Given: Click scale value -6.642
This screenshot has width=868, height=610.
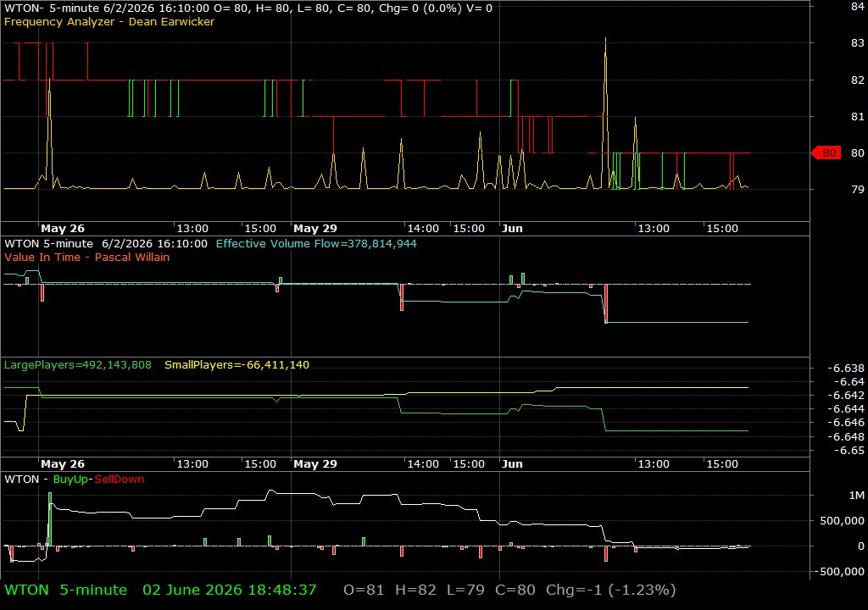Looking at the screenshot, I should pos(845,395).
